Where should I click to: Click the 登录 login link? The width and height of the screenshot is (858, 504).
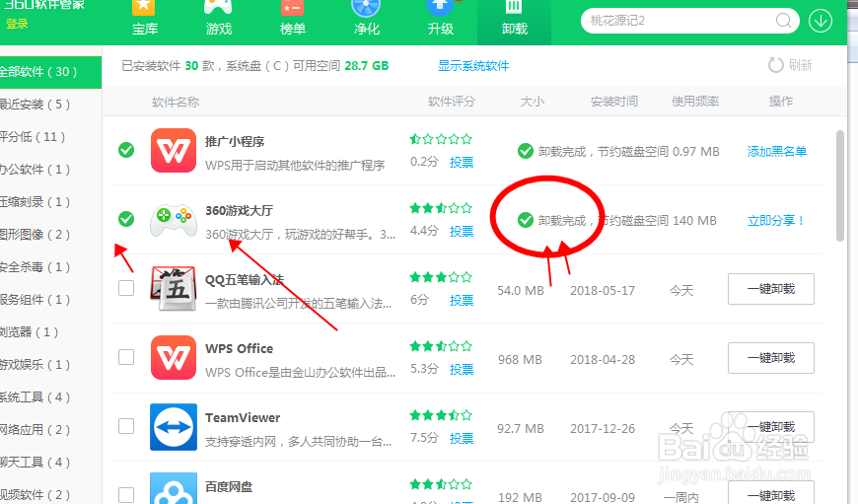click(17, 24)
